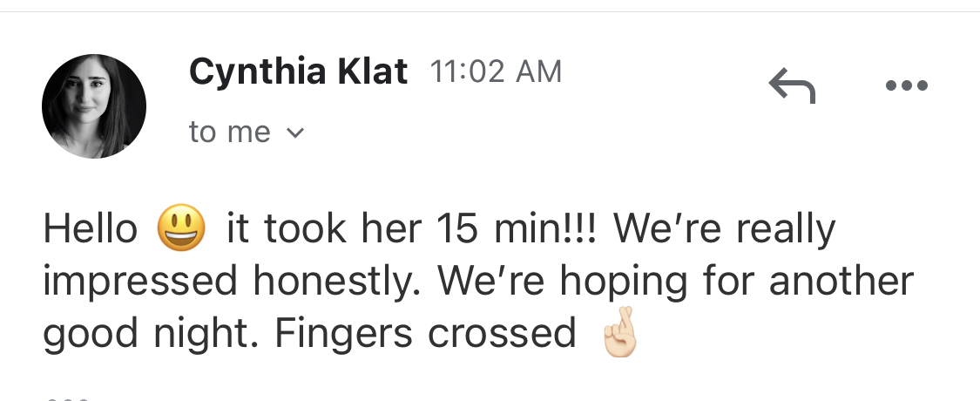Click the word 'really' in message
Viewport: 980px width, 401px height.
tap(786, 230)
